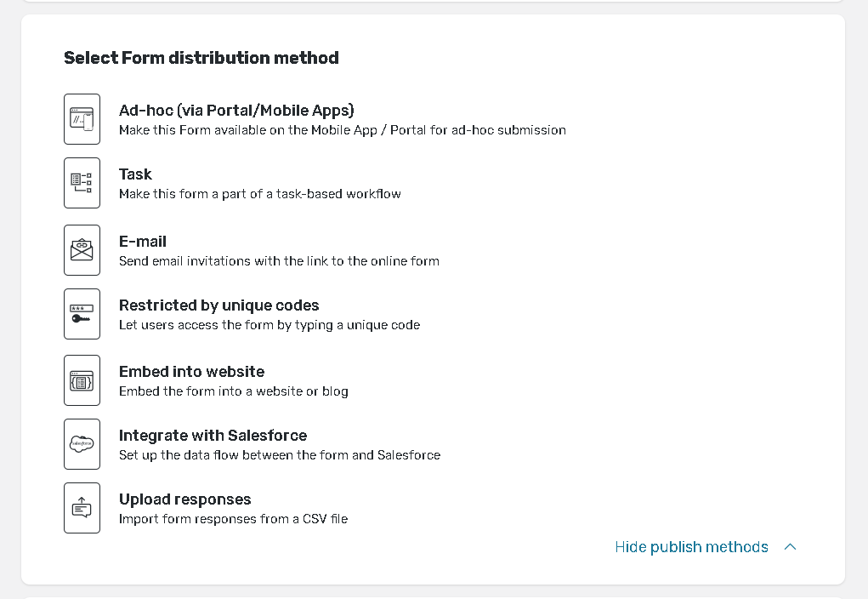Select Ad-hoc (via Portal/Mobile Apps) title
The width and height of the screenshot is (868, 599).
tap(236, 111)
